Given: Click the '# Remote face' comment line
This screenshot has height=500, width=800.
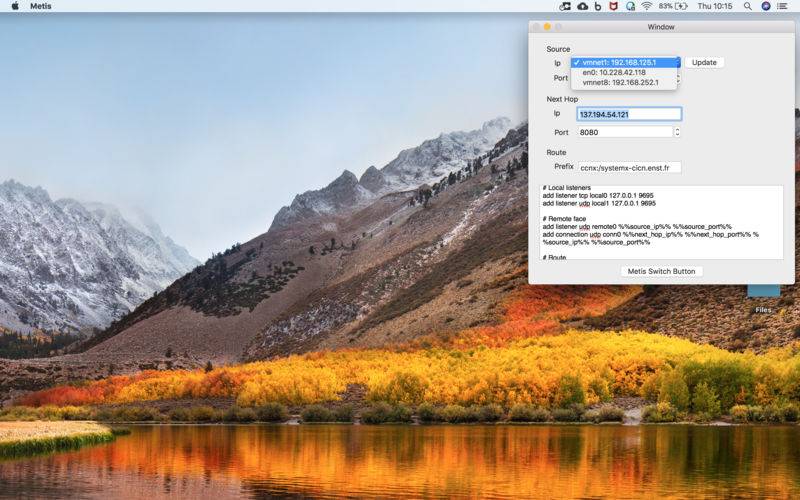Looking at the screenshot, I should point(564,218).
